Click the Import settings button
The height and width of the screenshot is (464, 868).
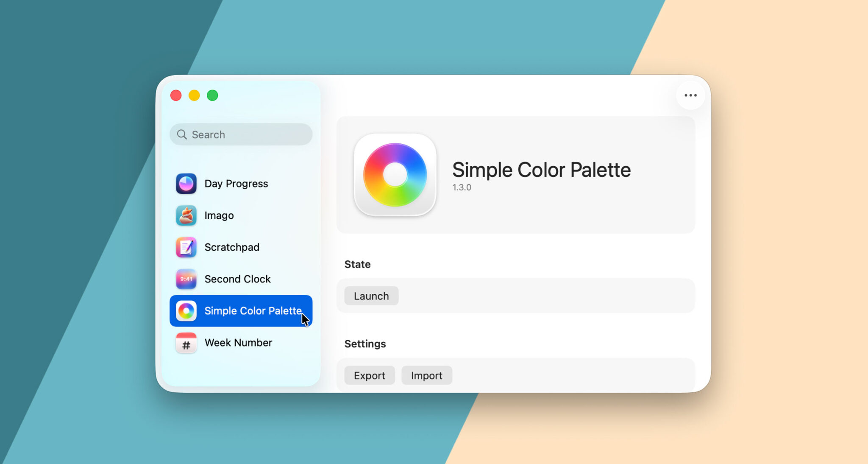(x=427, y=375)
